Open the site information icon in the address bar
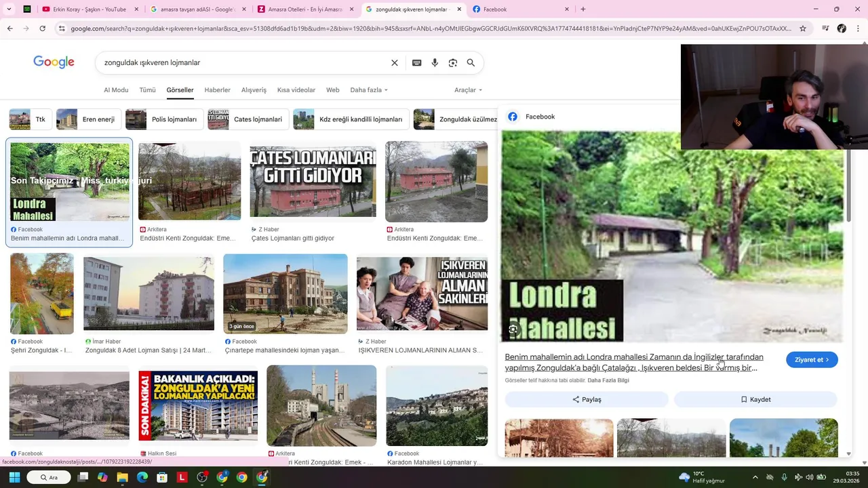 [62, 28]
